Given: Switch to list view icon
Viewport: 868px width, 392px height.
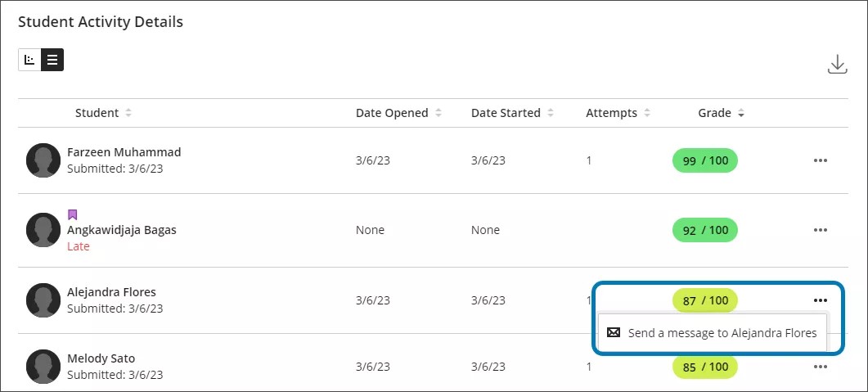Looking at the screenshot, I should pos(52,60).
